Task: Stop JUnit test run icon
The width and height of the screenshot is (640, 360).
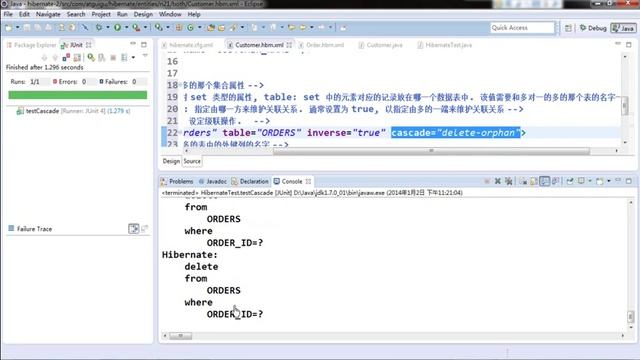Action: pos(113,58)
